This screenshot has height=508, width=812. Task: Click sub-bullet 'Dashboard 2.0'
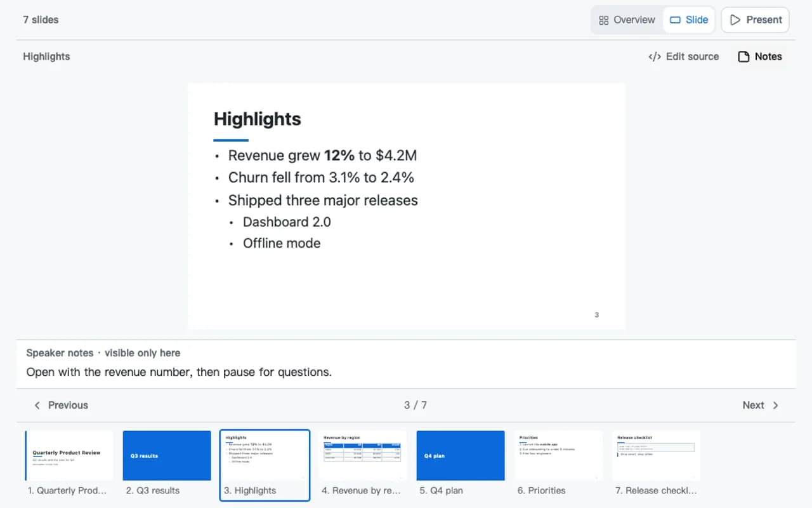(x=287, y=222)
